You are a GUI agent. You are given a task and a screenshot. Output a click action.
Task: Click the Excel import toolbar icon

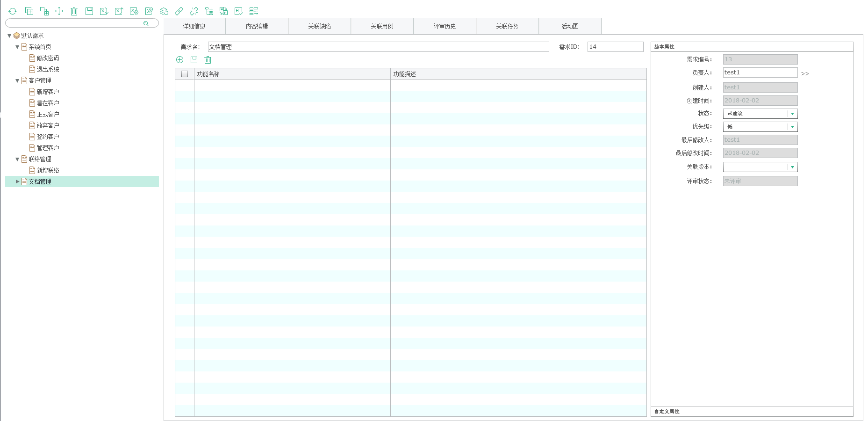104,11
